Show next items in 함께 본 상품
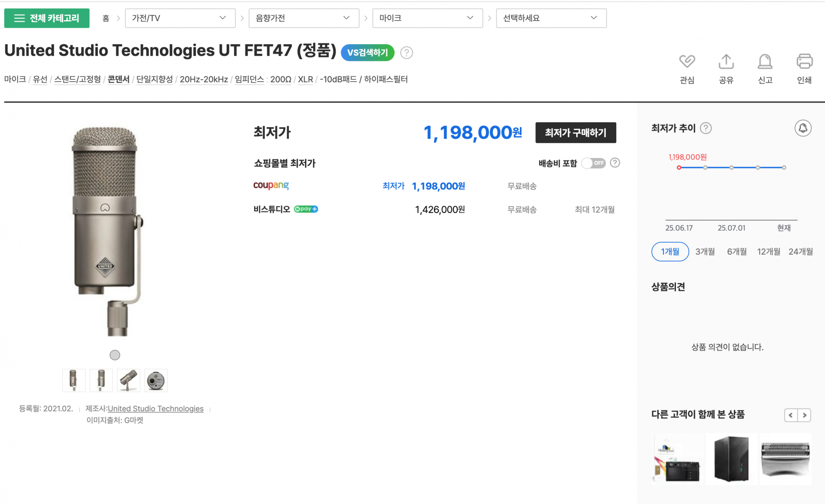The width and height of the screenshot is (825, 504). 804,415
